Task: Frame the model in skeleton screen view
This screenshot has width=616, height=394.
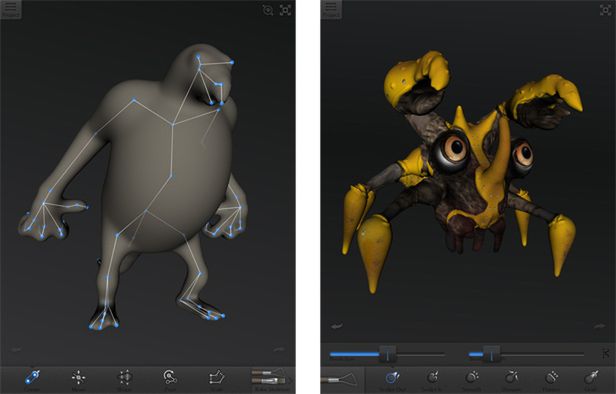Action: pos(286,10)
